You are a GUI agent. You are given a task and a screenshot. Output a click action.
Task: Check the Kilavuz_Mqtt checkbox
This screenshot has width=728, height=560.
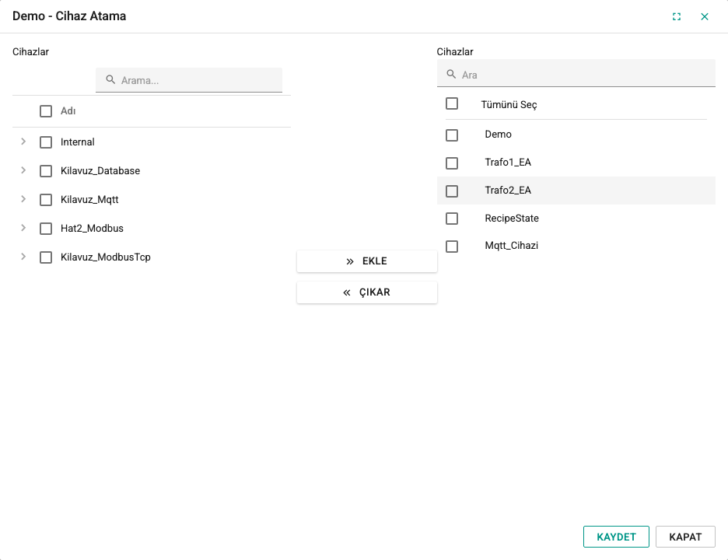[x=46, y=200]
